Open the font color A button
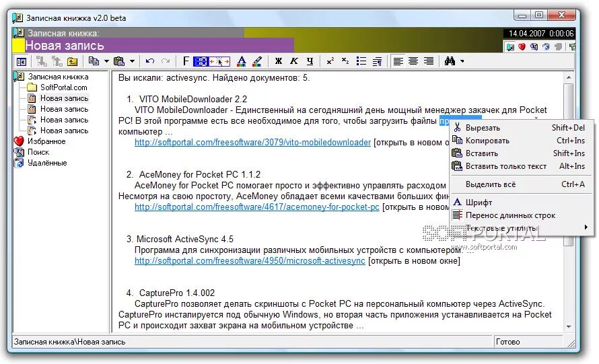Screen dimensions: 599x364 coord(242,61)
